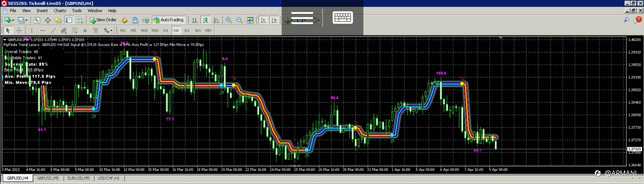Click the New Order button

(x=103, y=20)
